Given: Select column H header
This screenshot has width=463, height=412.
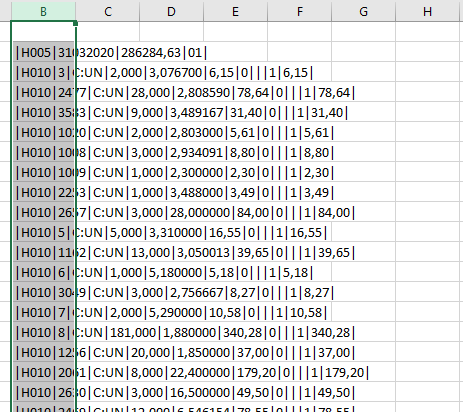Looking at the screenshot, I should coord(428,12).
